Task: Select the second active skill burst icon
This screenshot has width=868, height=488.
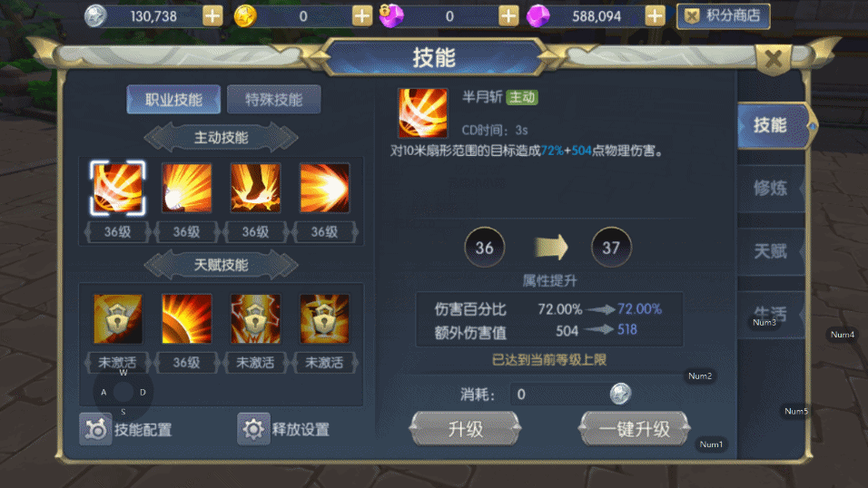Action: pyautogui.click(x=186, y=188)
